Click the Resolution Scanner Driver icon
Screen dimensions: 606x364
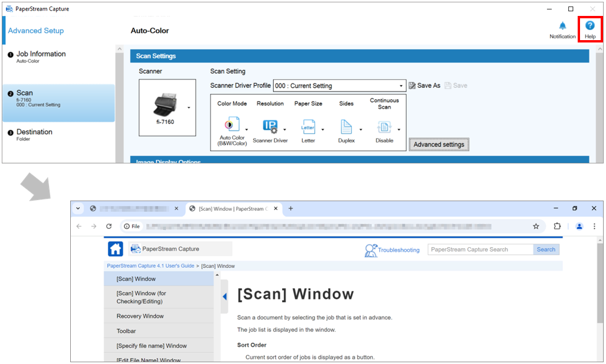(x=270, y=126)
